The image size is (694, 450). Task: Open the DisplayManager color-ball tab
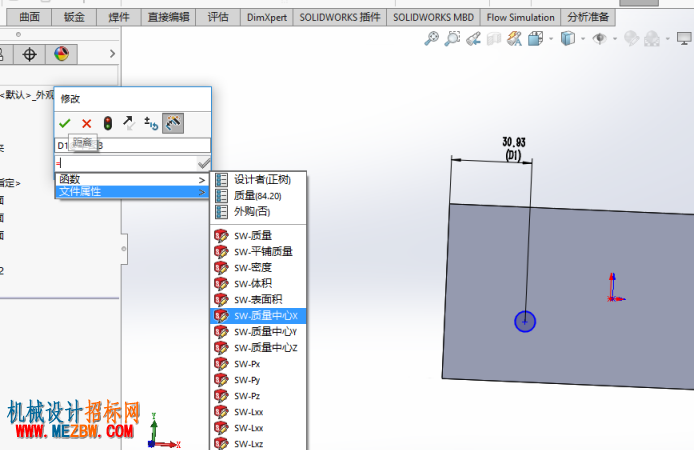click(62, 54)
